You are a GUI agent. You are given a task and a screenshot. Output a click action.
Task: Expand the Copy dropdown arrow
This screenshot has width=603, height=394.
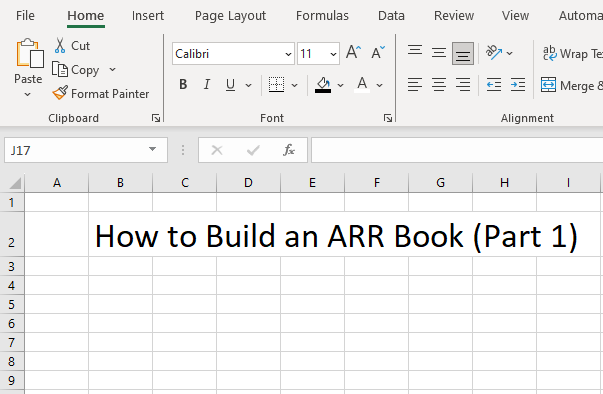(x=112, y=70)
